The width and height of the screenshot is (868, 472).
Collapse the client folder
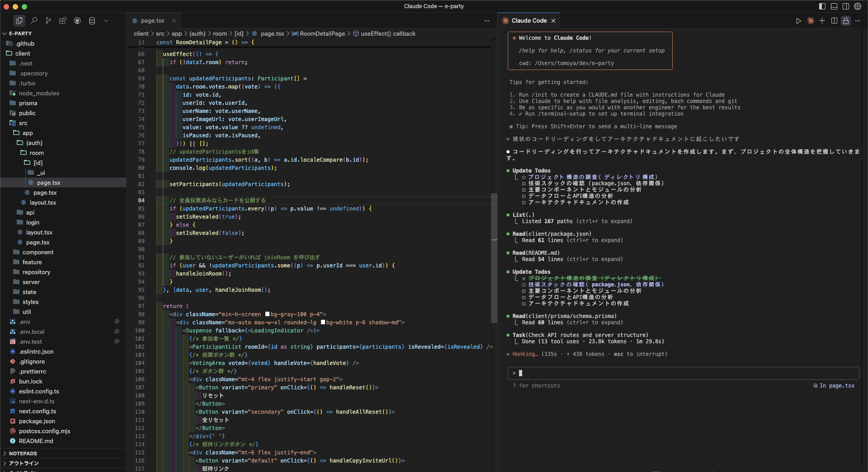point(23,53)
